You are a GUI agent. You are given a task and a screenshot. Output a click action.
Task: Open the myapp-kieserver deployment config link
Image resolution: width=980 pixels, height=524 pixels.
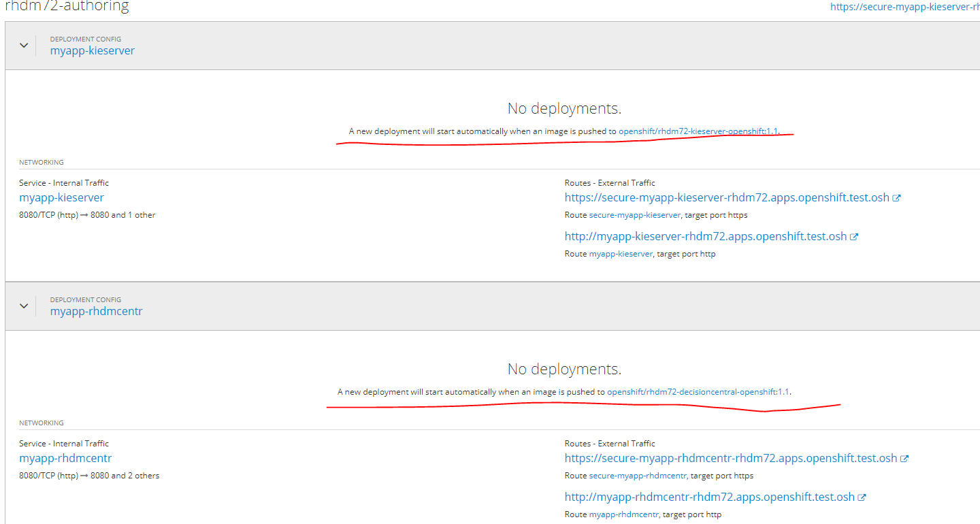tap(93, 51)
